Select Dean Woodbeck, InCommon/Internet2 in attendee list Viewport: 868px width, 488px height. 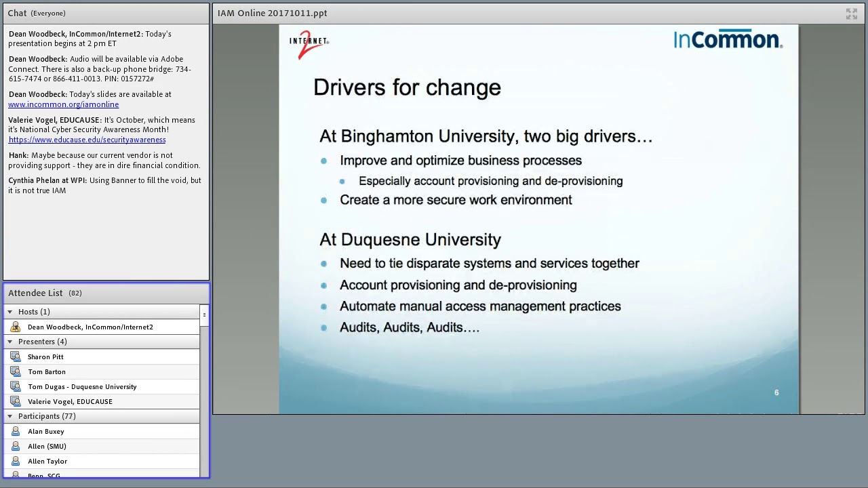tap(102, 327)
